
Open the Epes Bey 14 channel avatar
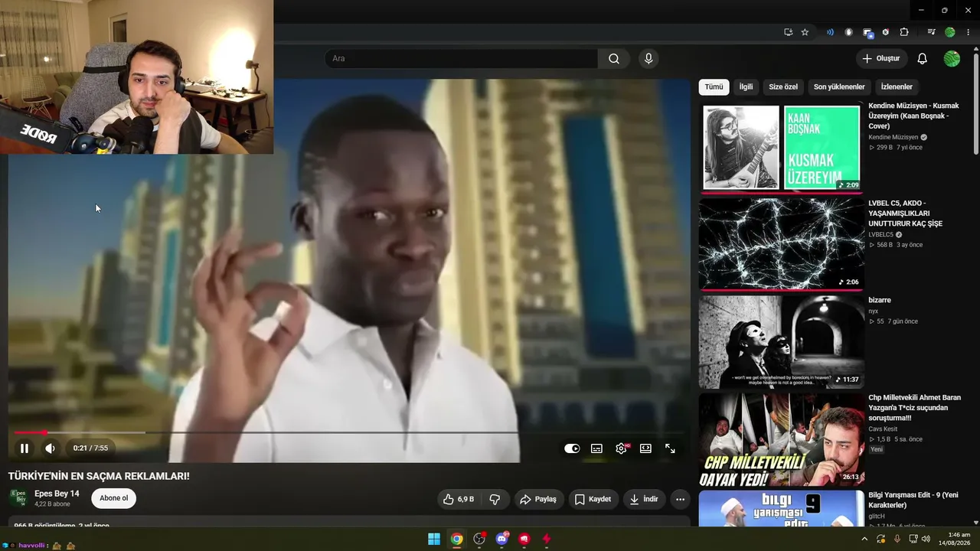18,498
